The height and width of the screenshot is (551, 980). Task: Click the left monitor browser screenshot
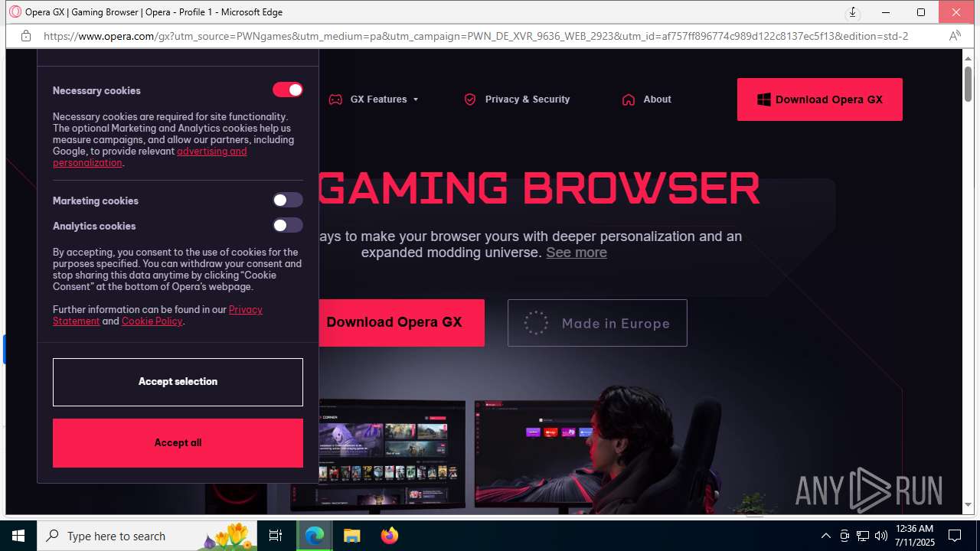pos(377,455)
